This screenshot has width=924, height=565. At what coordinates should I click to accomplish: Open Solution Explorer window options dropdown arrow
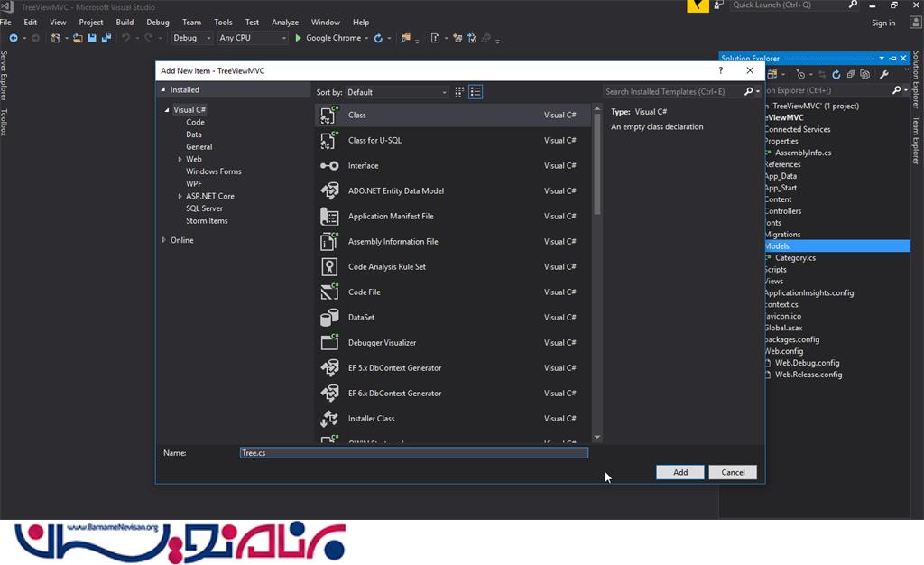pyautogui.click(x=882, y=59)
